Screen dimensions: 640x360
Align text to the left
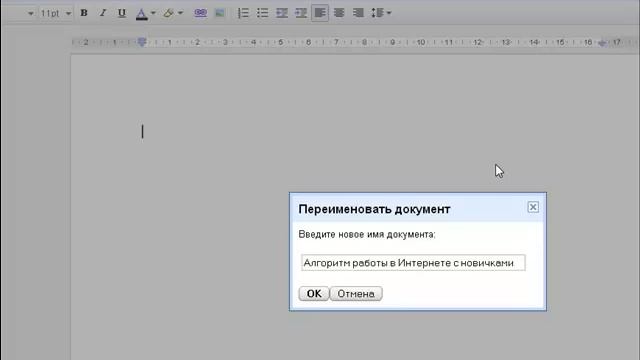pos(320,13)
